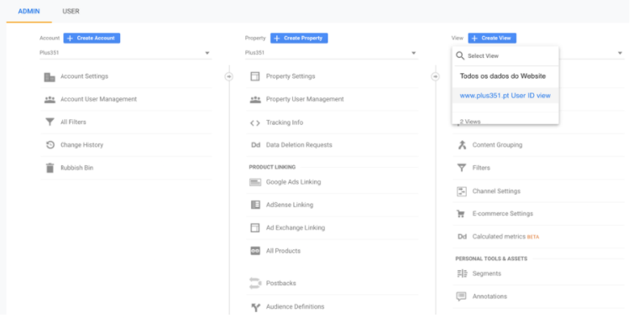Click the Tracking Info code brackets icon
644x323 pixels.
point(255,122)
